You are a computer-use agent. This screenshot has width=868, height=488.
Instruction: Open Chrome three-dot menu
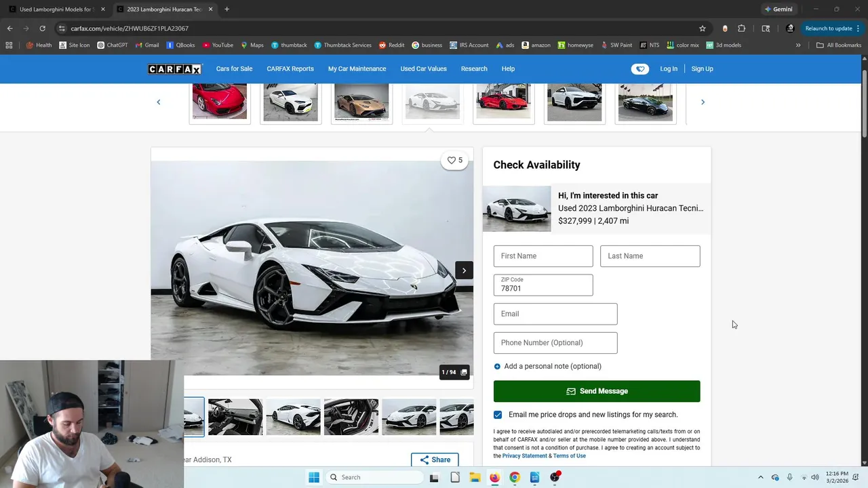click(x=859, y=28)
